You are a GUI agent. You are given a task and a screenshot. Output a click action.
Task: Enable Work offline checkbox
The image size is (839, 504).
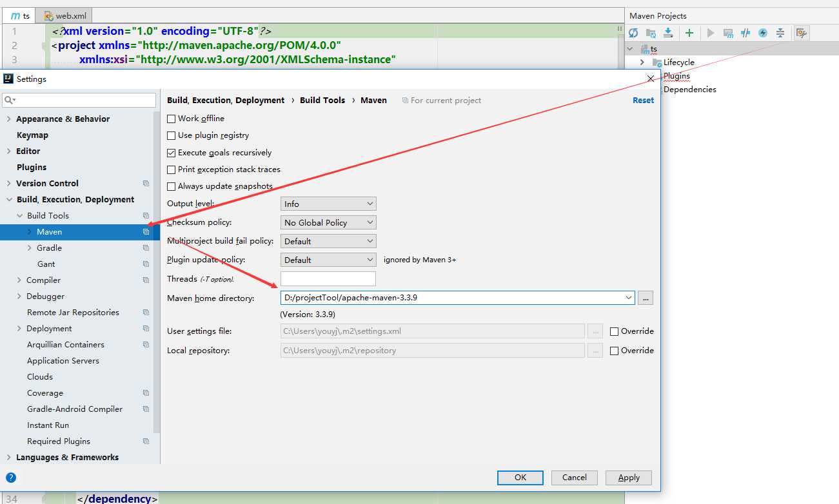point(172,119)
